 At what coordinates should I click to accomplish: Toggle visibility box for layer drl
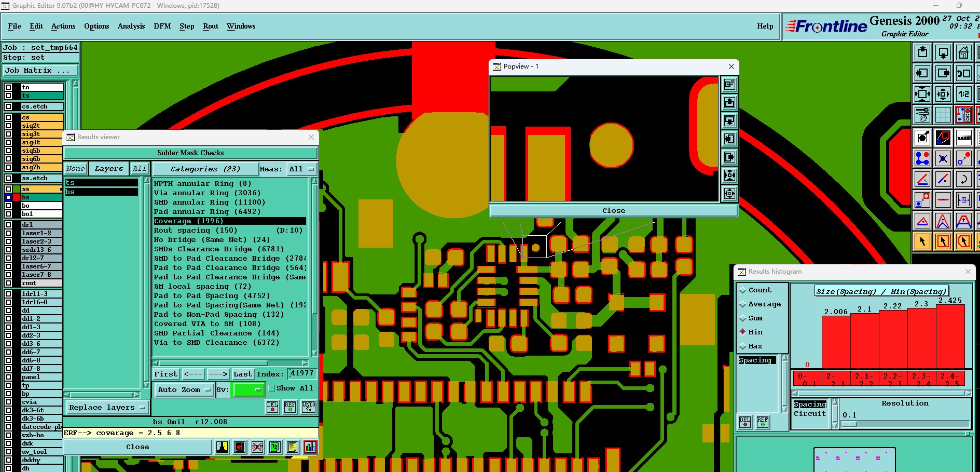coord(8,225)
